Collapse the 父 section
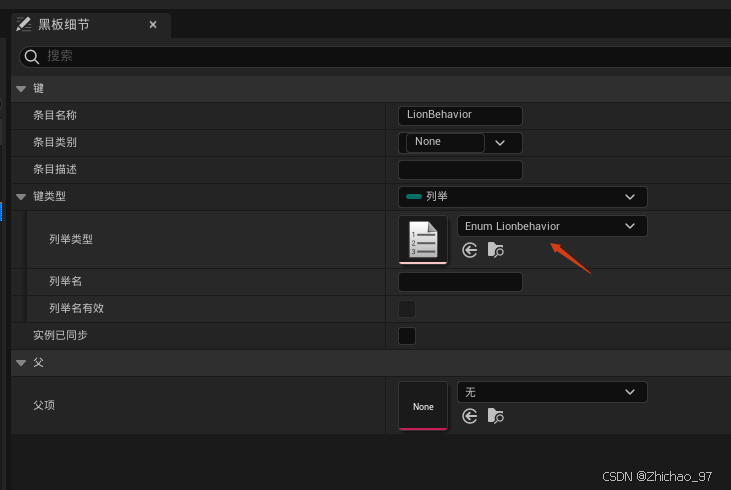 (x=21, y=363)
